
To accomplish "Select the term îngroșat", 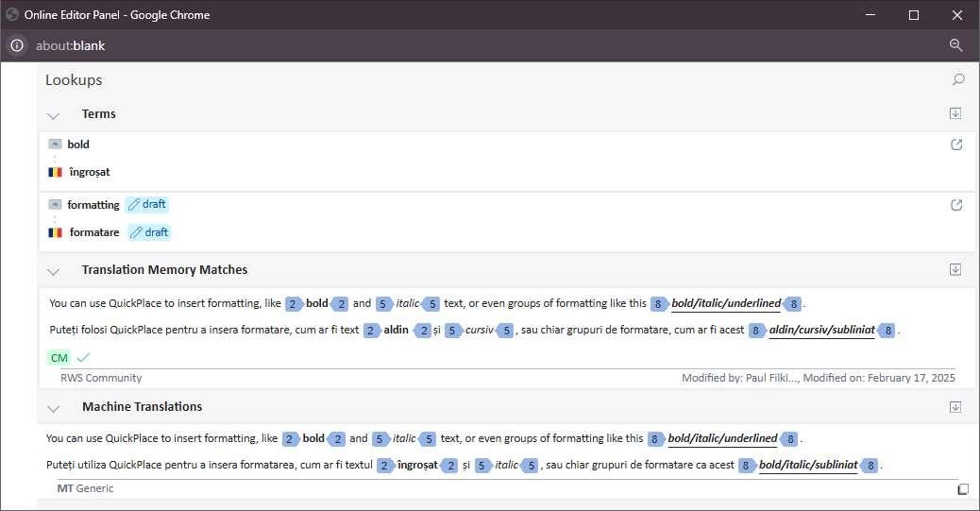I will tap(90, 172).
